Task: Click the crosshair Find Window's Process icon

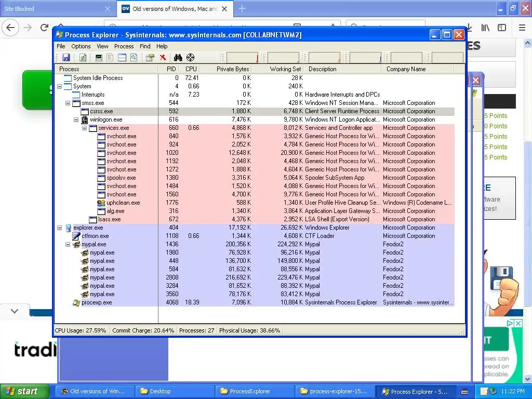Action: tap(190, 58)
